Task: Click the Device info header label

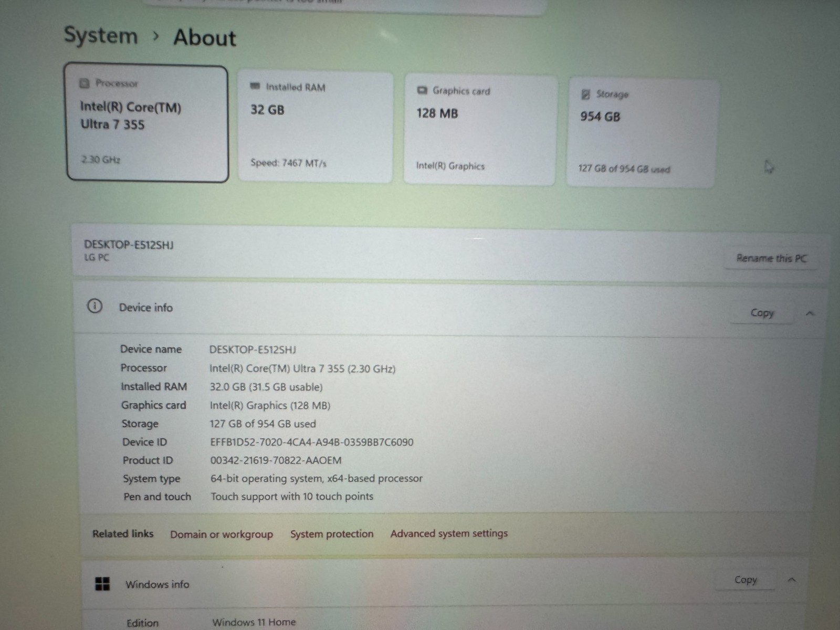Action: (145, 308)
